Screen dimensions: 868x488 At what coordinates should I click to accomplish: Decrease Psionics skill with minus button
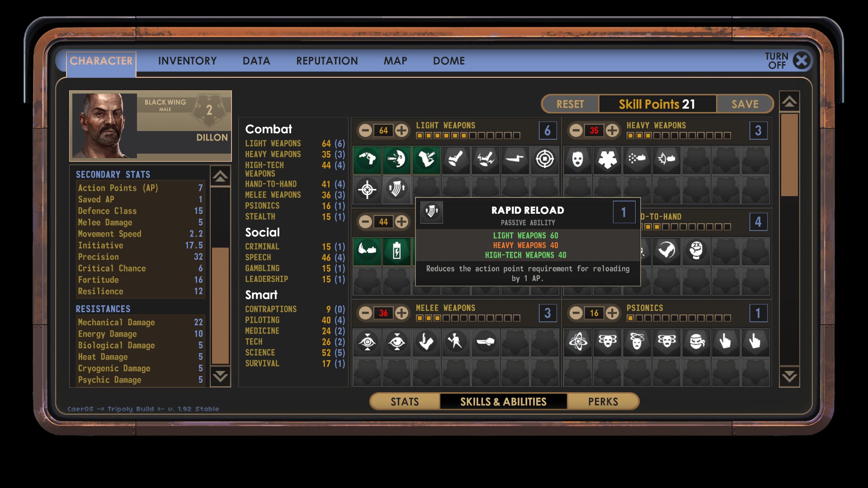[576, 313]
